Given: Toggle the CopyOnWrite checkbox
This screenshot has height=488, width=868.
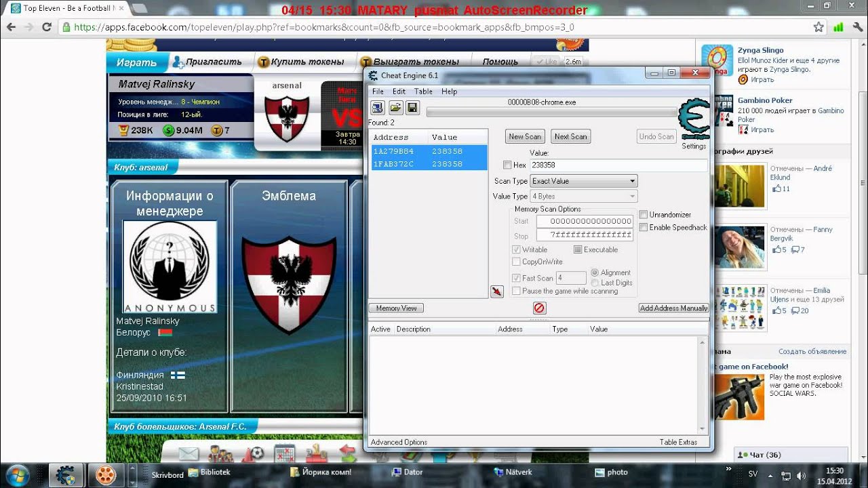Looking at the screenshot, I should [x=517, y=262].
